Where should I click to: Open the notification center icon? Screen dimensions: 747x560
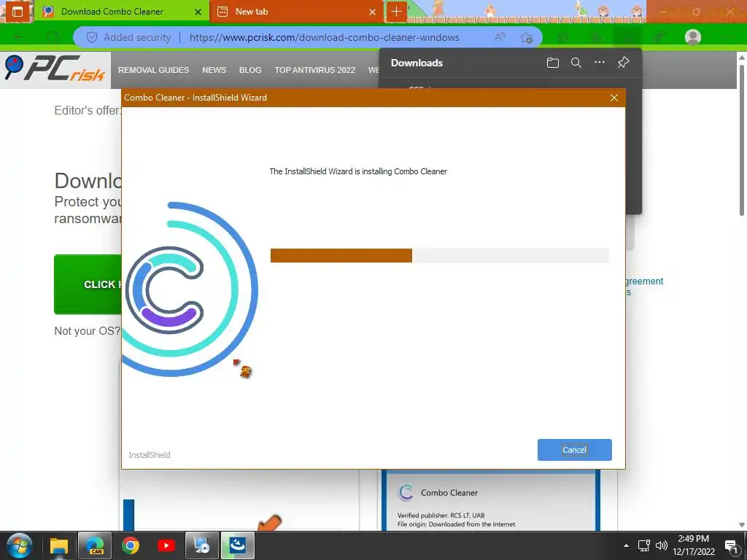click(732, 545)
